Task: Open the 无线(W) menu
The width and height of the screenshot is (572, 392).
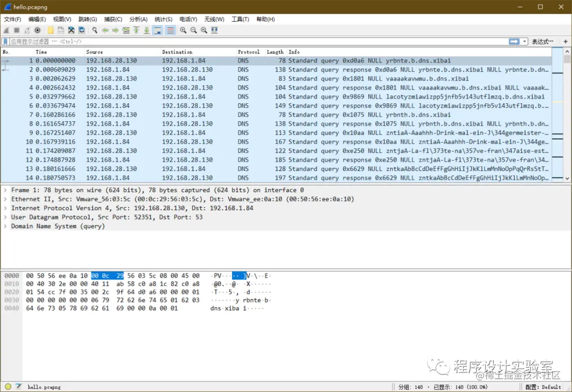Action: pos(214,20)
